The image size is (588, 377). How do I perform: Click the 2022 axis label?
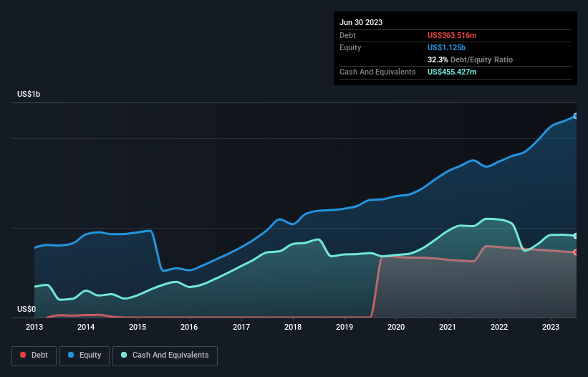point(499,327)
